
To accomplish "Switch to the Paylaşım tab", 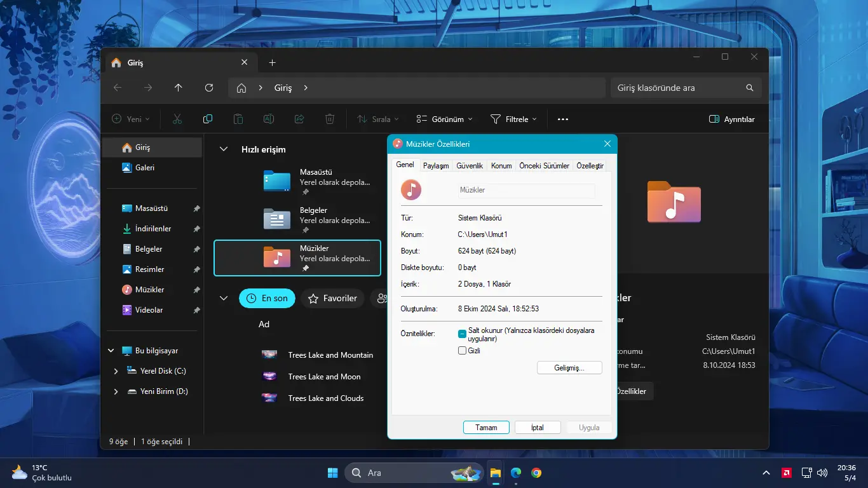I will click(436, 166).
